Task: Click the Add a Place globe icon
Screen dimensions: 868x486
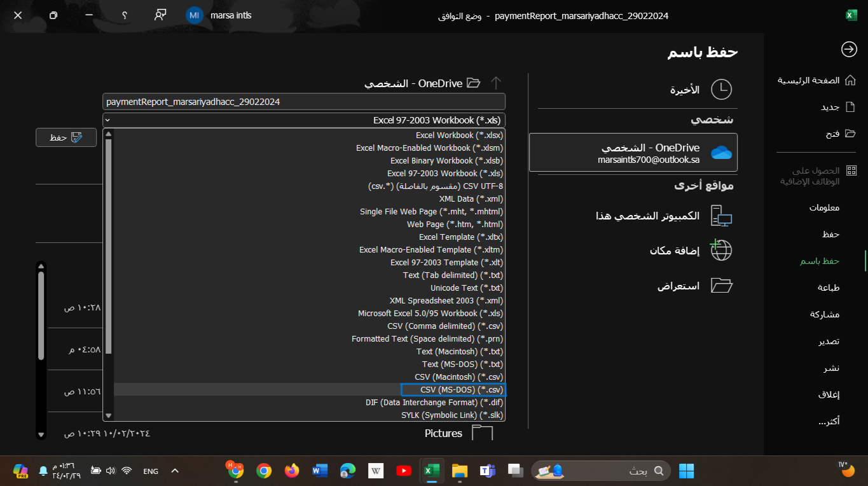Action: click(721, 251)
